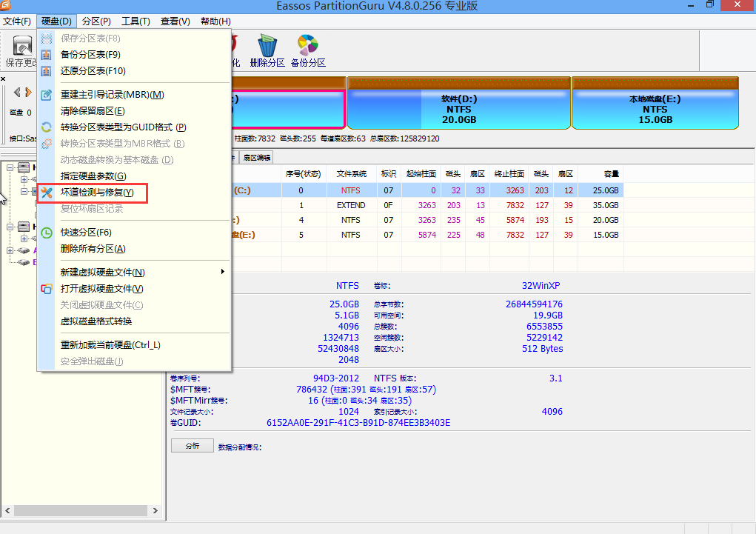
Task: Select the row with capacity 15.0GB
Action: point(428,235)
